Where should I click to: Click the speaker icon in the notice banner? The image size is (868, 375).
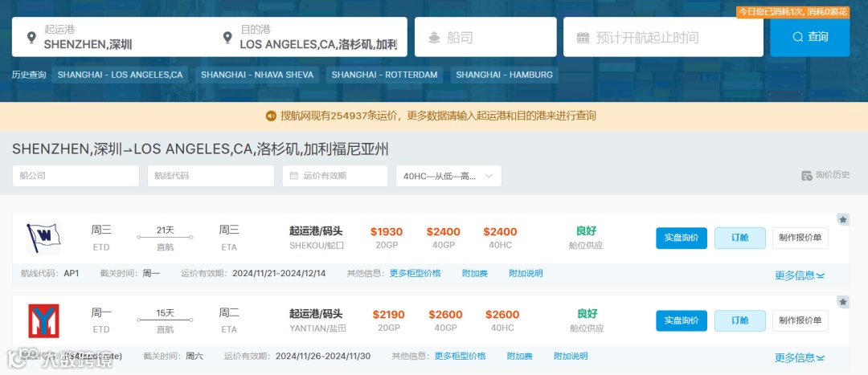tap(271, 116)
